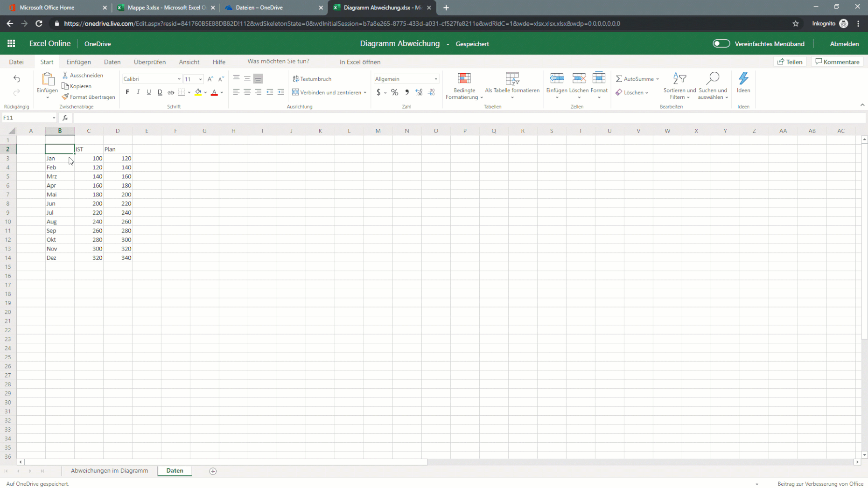Switch to the Einfügen ribbon tab

[x=78, y=62]
